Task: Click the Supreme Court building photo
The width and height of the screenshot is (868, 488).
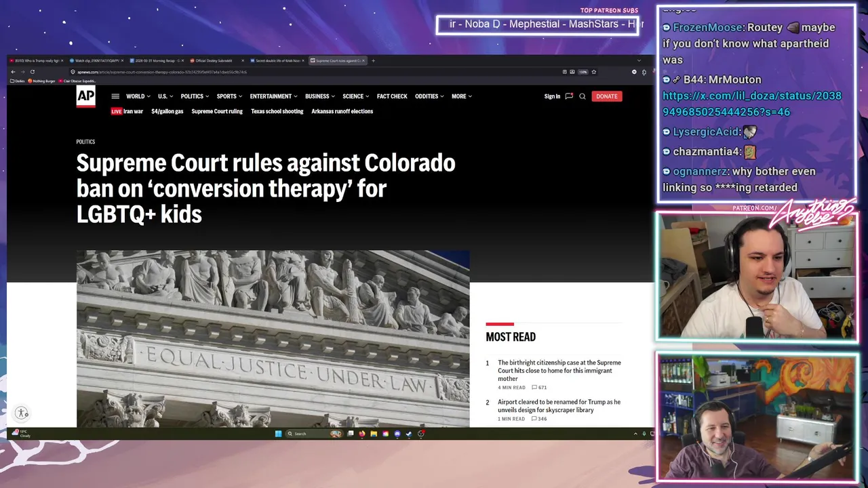Action: pyautogui.click(x=273, y=338)
